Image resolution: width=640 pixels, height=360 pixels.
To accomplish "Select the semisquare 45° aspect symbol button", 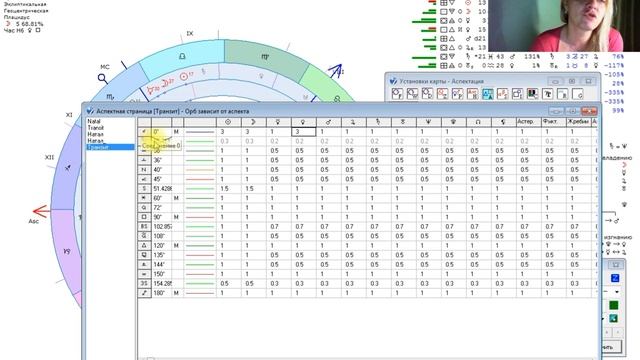I will pyautogui.click(x=144, y=179).
